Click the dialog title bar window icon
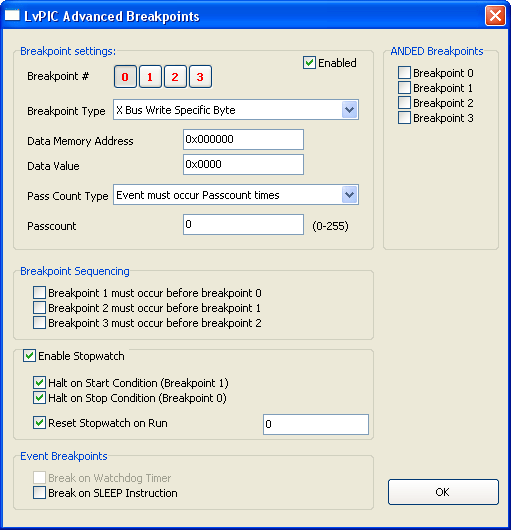Screen dimensions: 511x530 pyautogui.click(x=12, y=16)
